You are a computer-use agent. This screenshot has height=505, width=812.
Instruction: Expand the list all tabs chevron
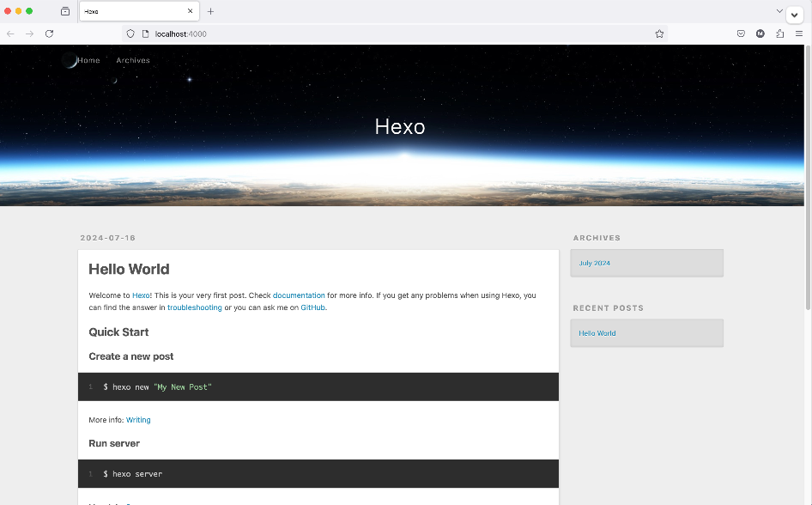coord(779,11)
